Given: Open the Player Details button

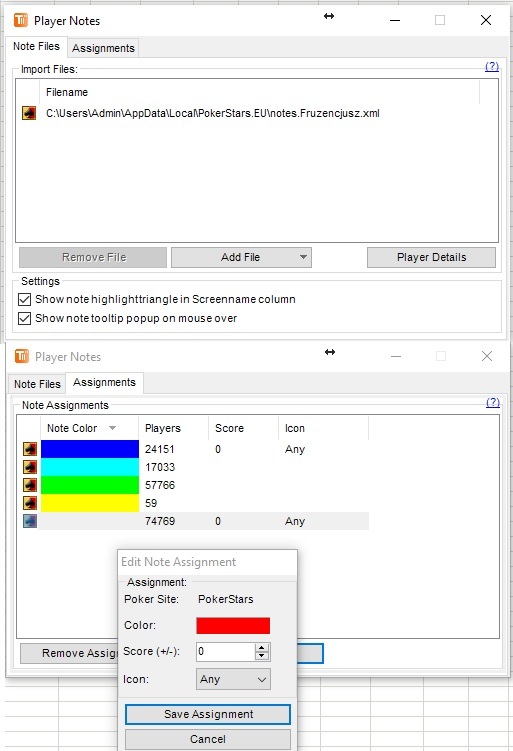Looking at the screenshot, I should click(432, 257).
